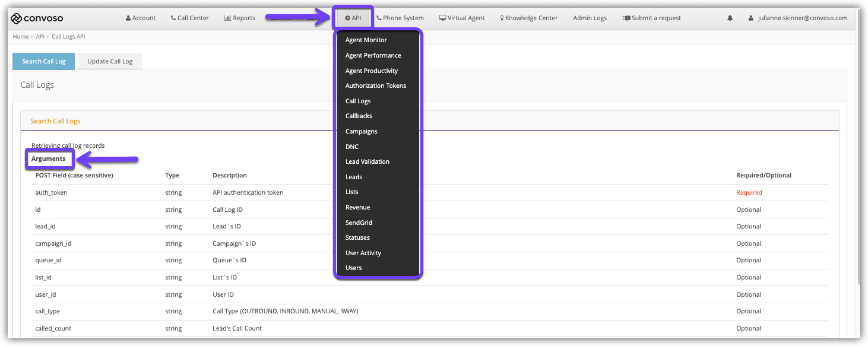Expand the API dropdown menu
This screenshot has height=346, width=868.
point(353,18)
